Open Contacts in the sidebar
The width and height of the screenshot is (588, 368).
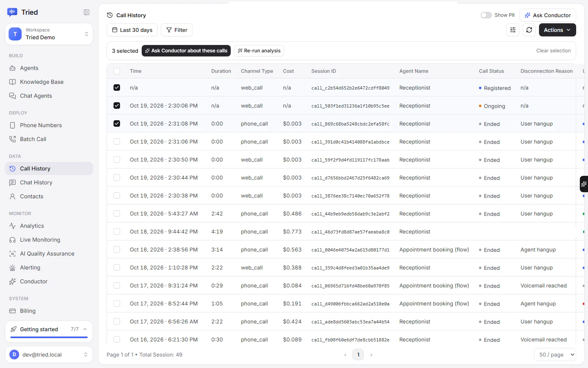(x=49, y=196)
